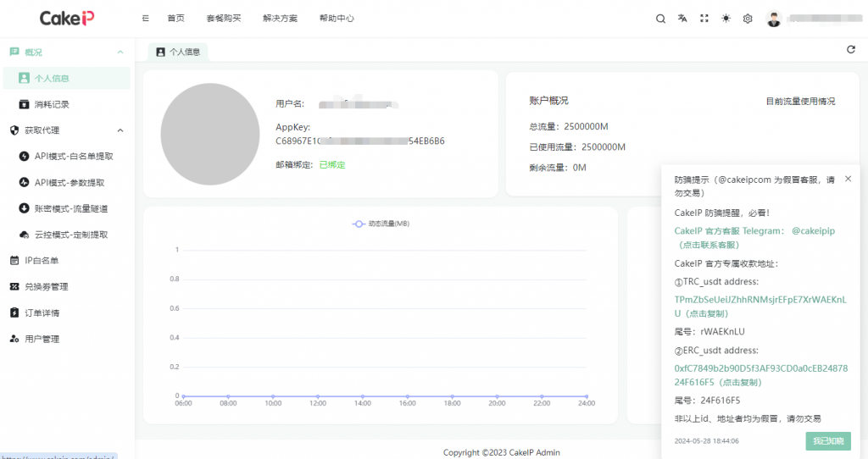Open 兑换券管理 from sidebar
The width and height of the screenshot is (868, 459).
point(47,287)
